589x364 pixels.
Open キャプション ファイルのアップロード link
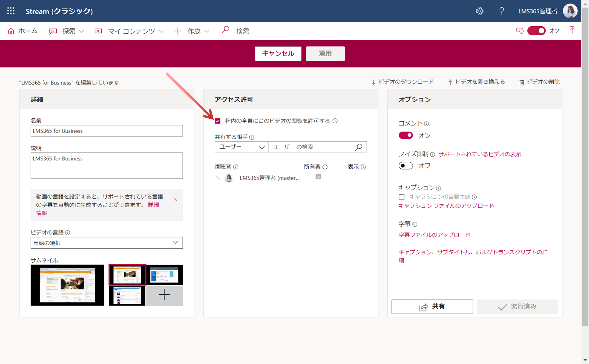446,206
